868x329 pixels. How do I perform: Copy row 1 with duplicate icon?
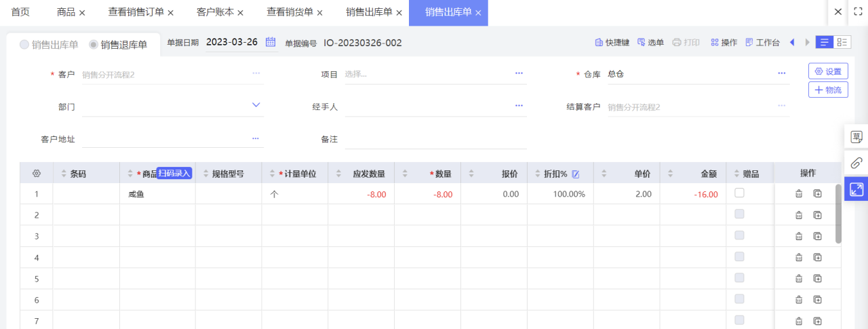818,193
